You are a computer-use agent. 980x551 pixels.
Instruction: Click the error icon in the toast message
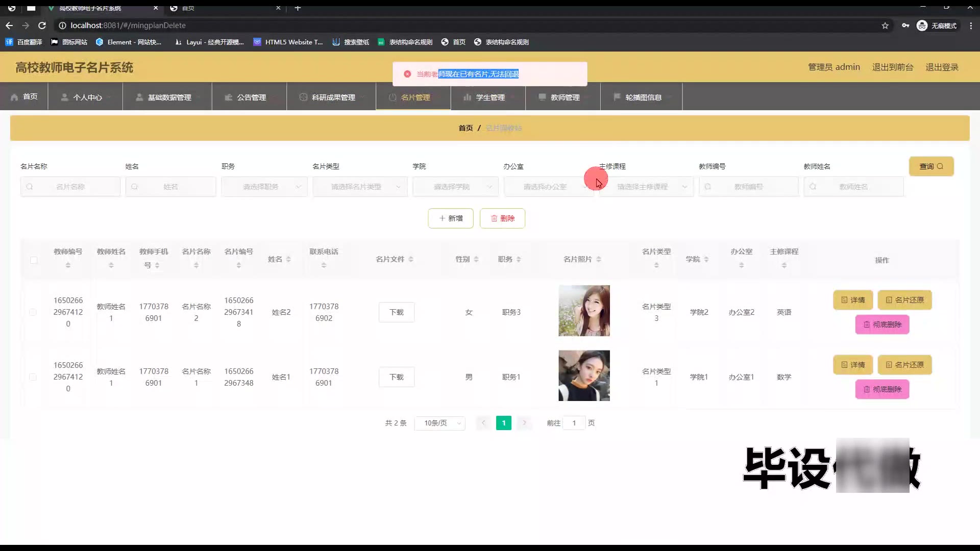click(407, 74)
